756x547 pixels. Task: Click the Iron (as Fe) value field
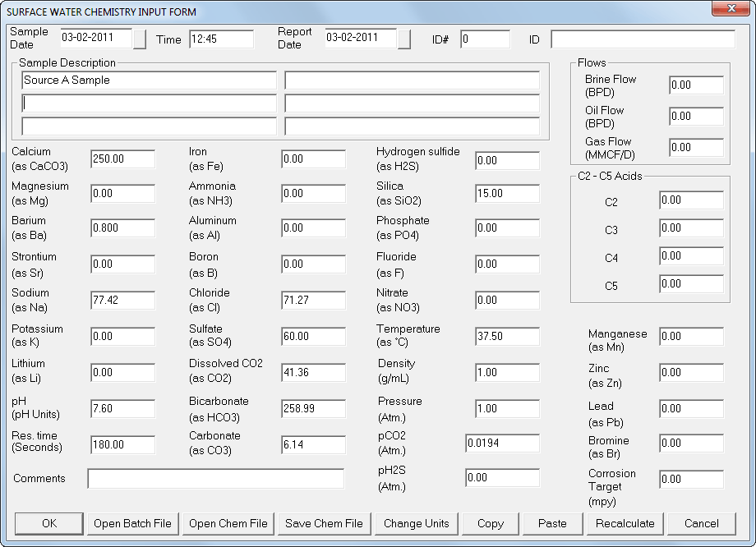(313, 159)
